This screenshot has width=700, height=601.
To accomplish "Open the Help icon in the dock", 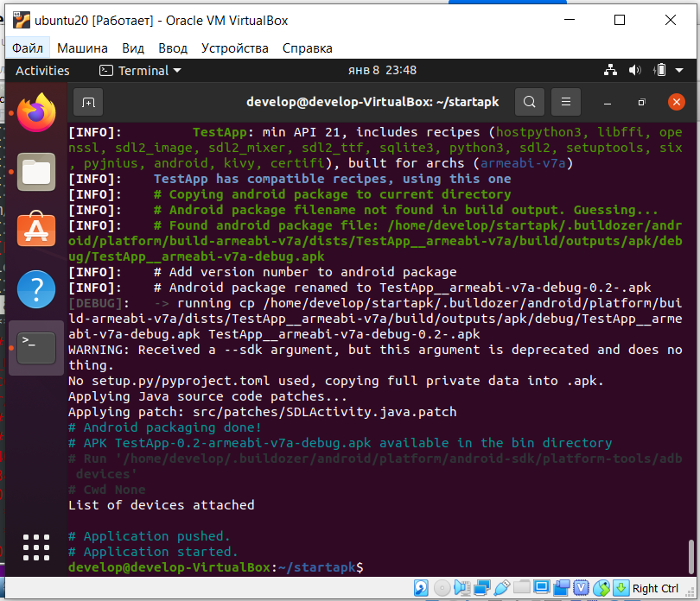I will point(36,289).
